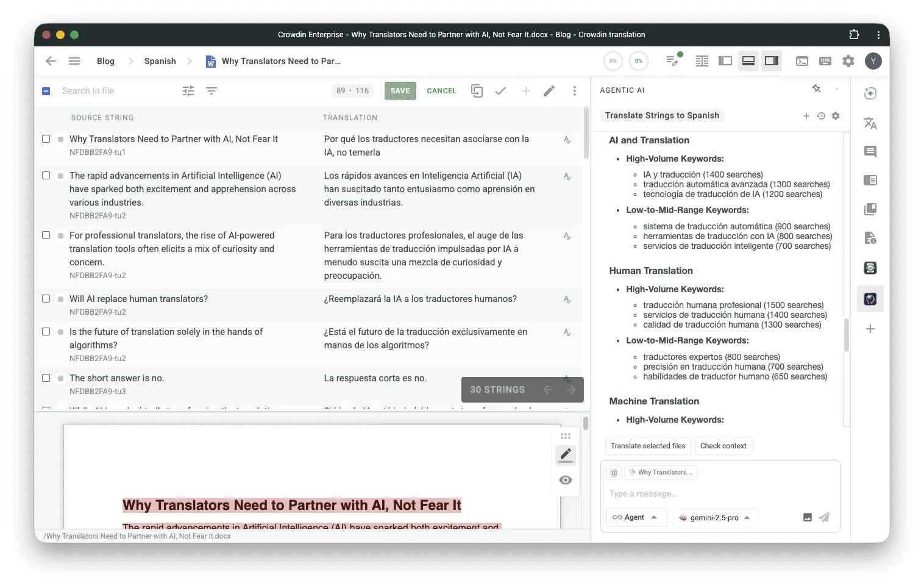Screen dimensions: 924x588
Task: Activate the edit pencil on the document preview
Action: coord(566,455)
